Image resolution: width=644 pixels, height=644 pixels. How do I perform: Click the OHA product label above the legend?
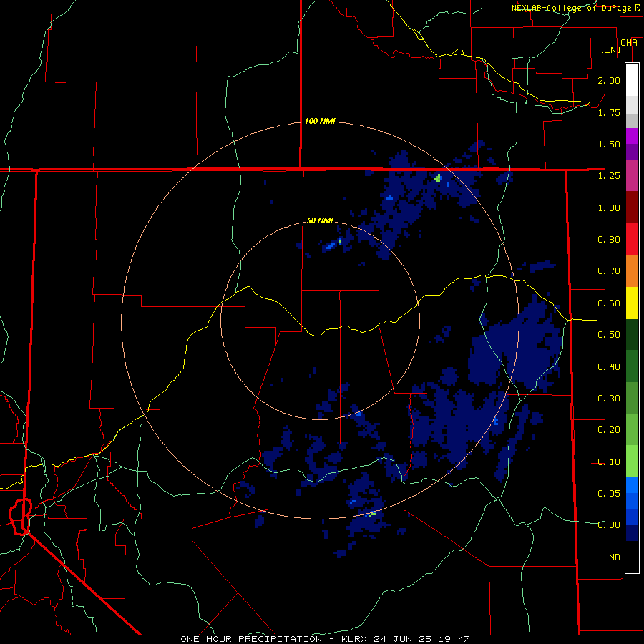tap(629, 43)
